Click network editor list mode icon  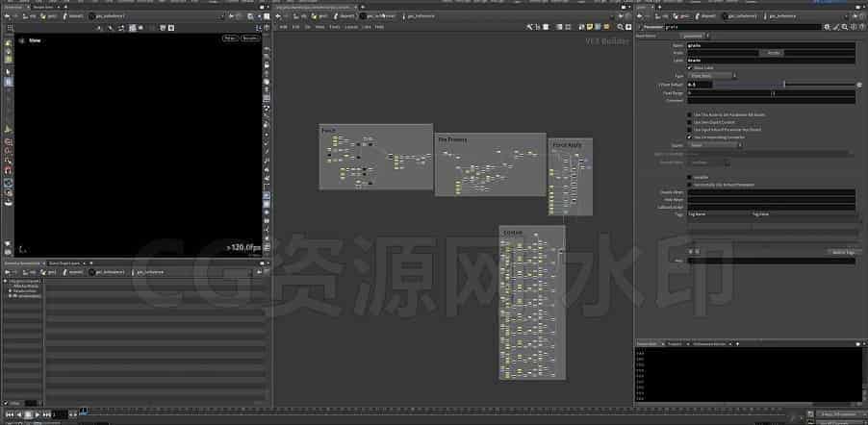coord(546,27)
